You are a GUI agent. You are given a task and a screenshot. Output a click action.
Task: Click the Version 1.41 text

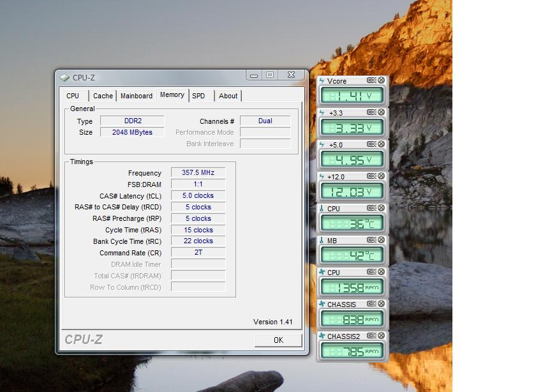tap(273, 322)
